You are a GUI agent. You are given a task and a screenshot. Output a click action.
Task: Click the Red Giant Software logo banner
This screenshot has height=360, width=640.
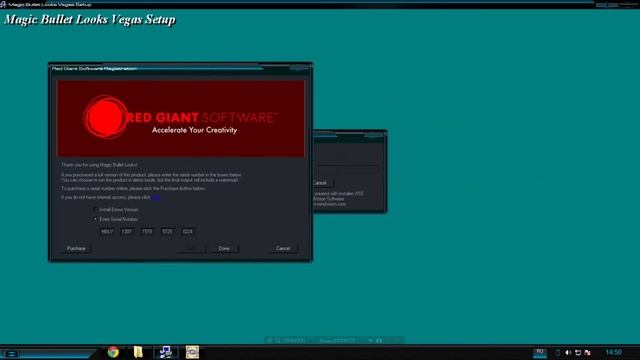tap(181, 118)
